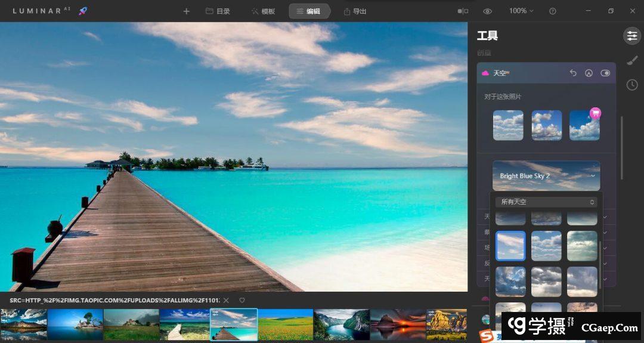Open the 所有天空 category dropdown
Image resolution: width=644 pixels, height=343 pixels.
tap(546, 202)
